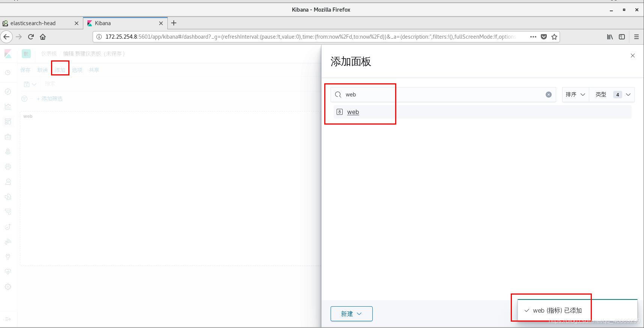
Task: Open Dev Tools wrench icon
Action: pos(8,257)
